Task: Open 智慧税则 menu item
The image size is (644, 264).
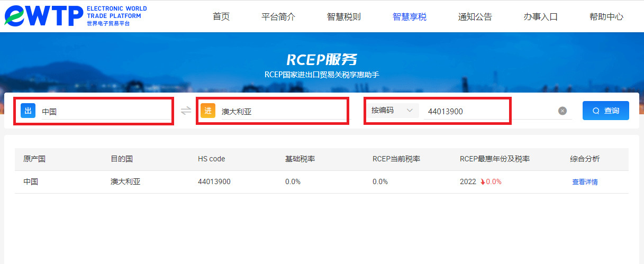Action: click(x=344, y=16)
